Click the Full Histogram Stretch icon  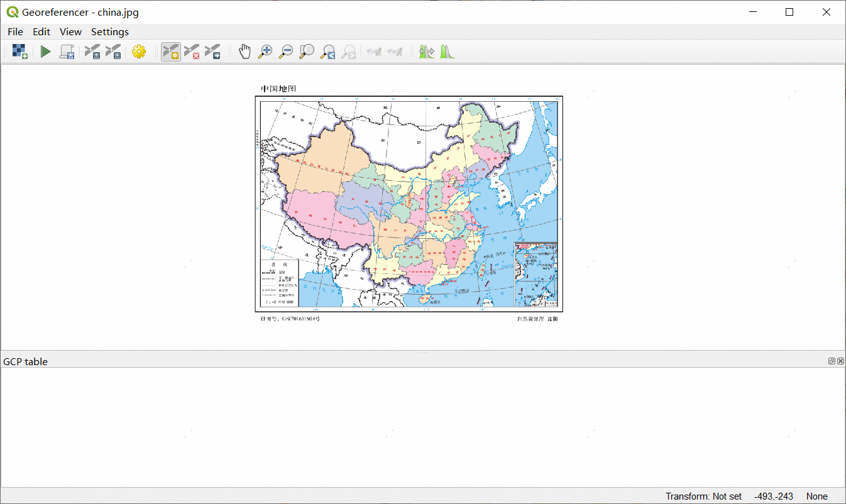(x=448, y=52)
